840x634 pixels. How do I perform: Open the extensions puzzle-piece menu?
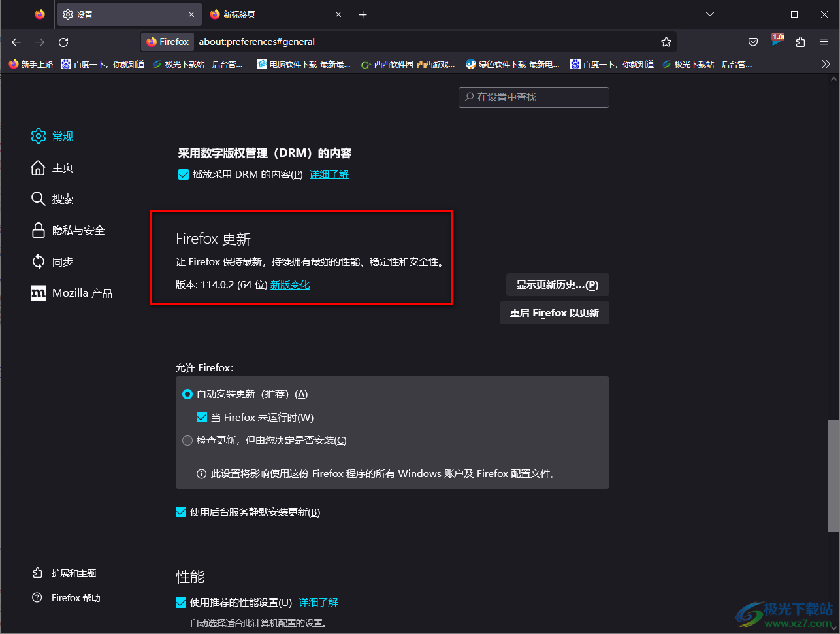(801, 42)
